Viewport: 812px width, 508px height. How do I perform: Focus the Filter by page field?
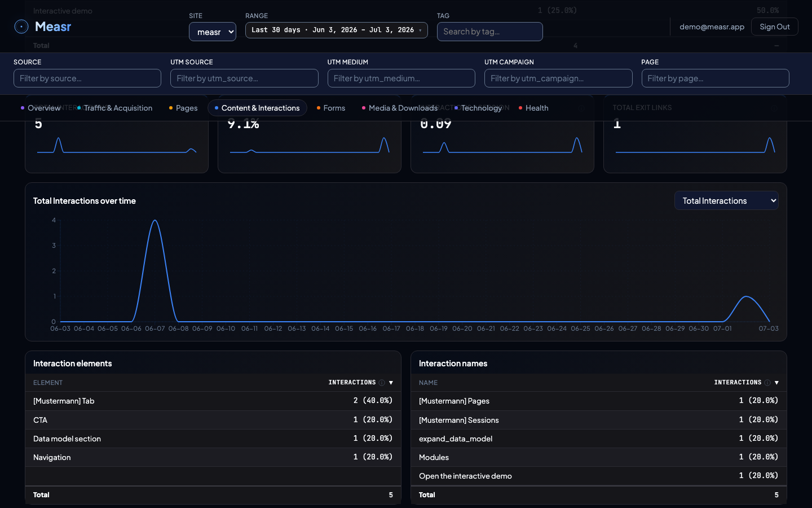(716, 78)
